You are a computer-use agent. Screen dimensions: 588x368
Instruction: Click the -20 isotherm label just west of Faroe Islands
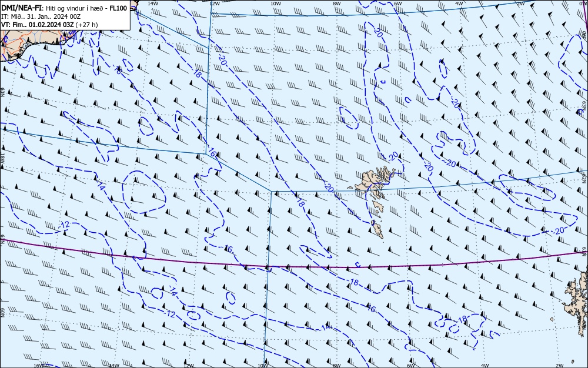329,189
